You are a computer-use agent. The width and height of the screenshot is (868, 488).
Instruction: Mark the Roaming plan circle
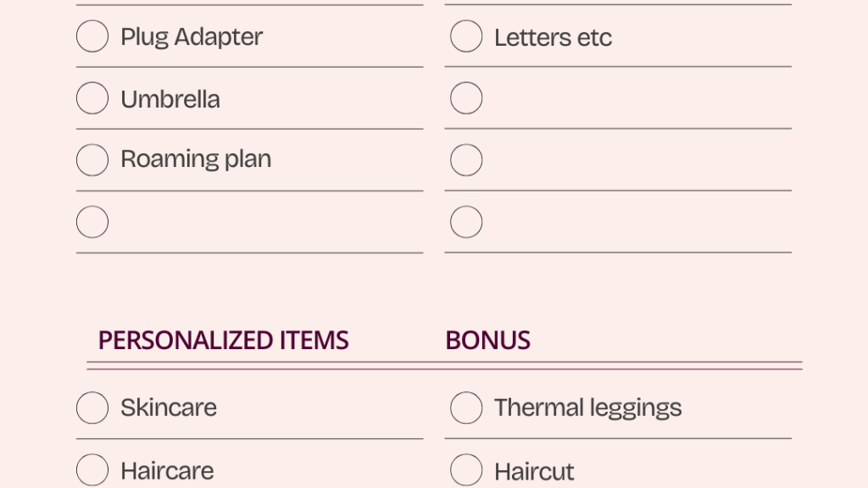(92, 160)
